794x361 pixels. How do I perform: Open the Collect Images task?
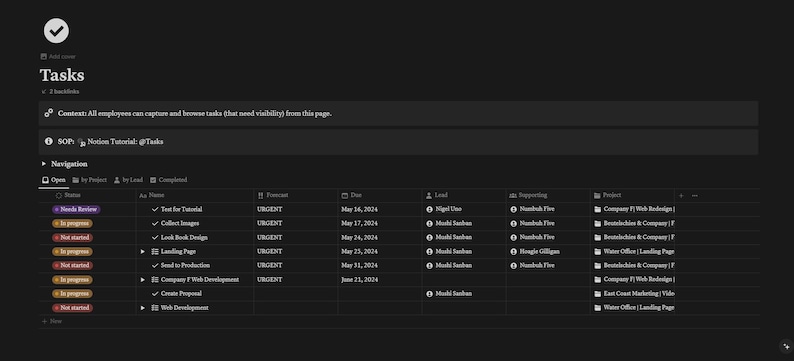(180, 223)
